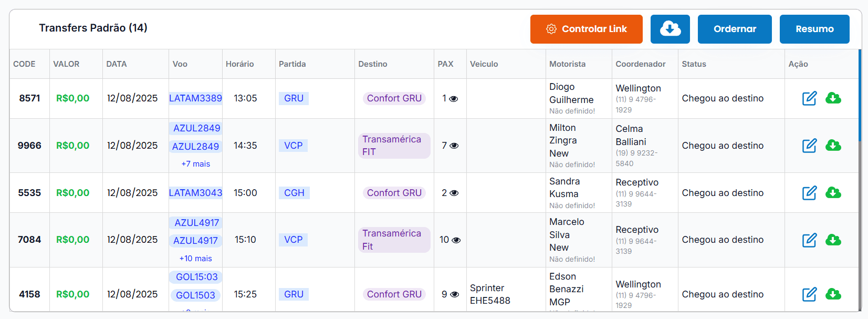Click the blue cloud download icon in the header
The image size is (868, 319).
point(670,29)
